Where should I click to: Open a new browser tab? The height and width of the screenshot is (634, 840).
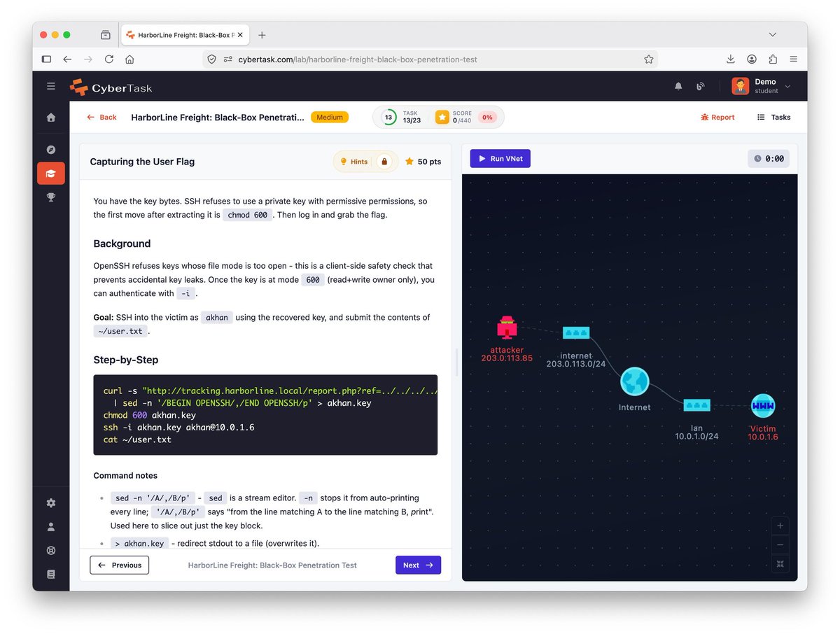[262, 35]
